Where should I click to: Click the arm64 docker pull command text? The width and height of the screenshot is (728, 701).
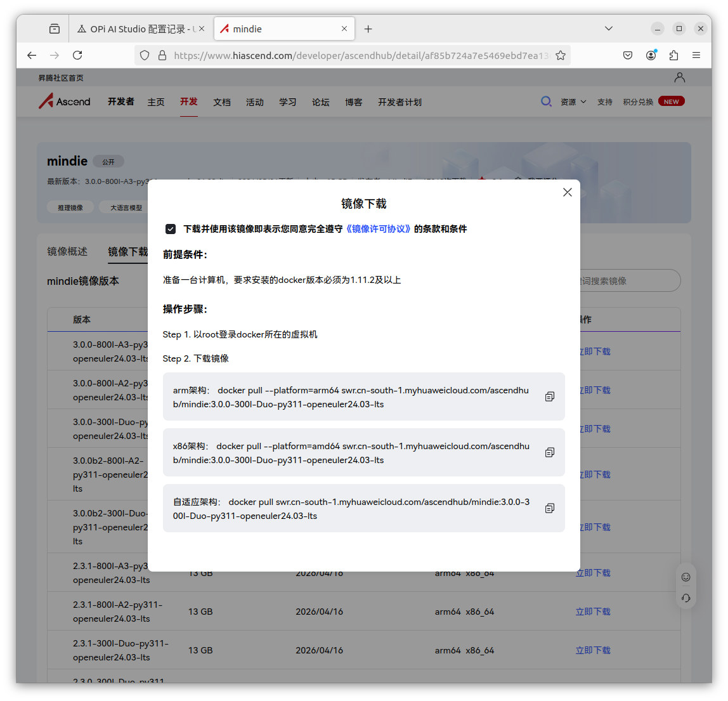351,397
